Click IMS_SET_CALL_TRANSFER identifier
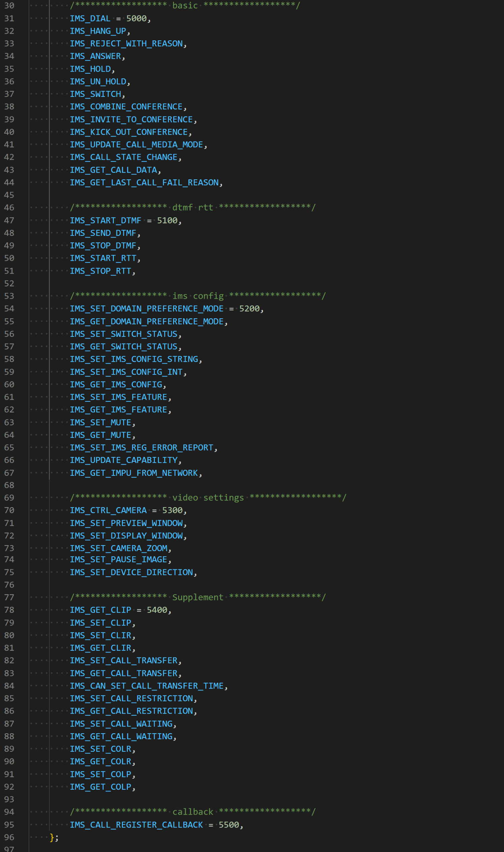The height and width of the screenshot is (852, 504). [x=123, y=661]
